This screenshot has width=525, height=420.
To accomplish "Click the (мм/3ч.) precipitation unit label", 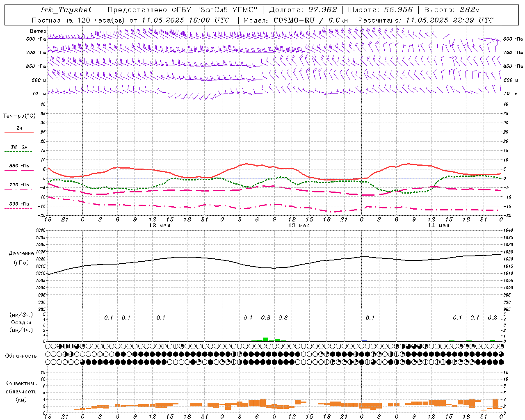I will (x=21, y=315).
